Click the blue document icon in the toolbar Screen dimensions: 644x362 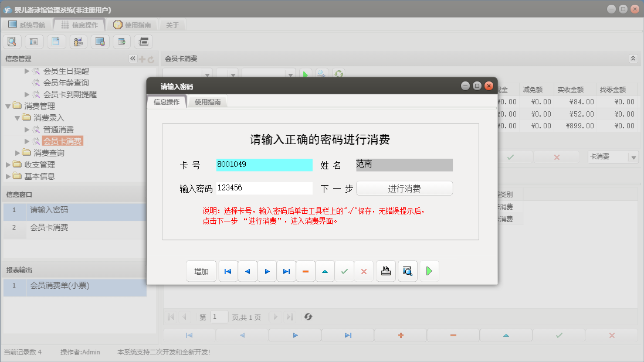click(x=56, y=41)
